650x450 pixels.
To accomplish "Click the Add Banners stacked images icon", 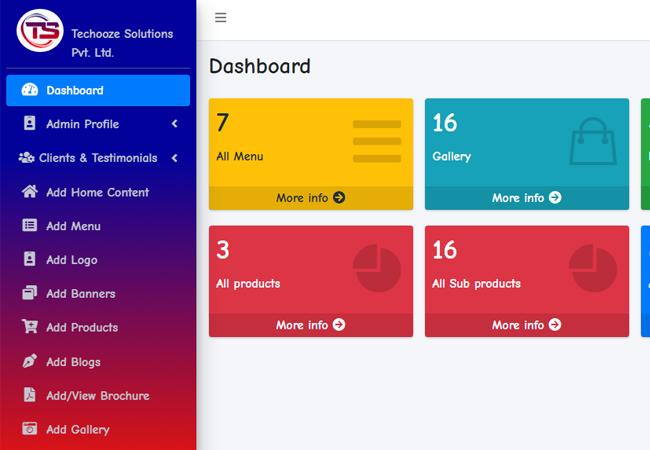I will point(29,294).
